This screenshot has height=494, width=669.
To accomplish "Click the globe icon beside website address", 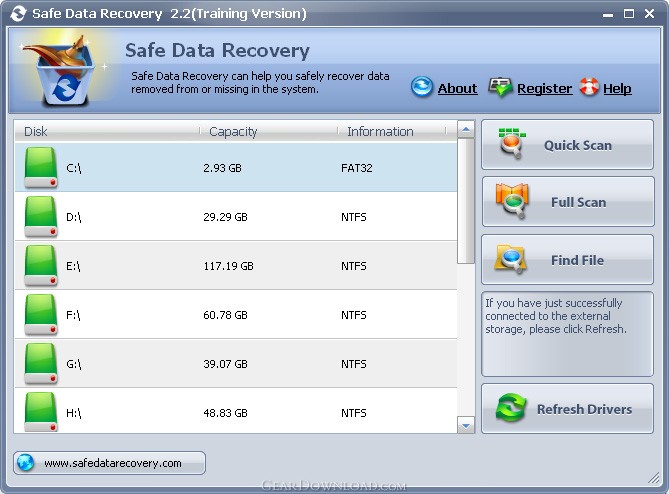I will pos(26,463).
